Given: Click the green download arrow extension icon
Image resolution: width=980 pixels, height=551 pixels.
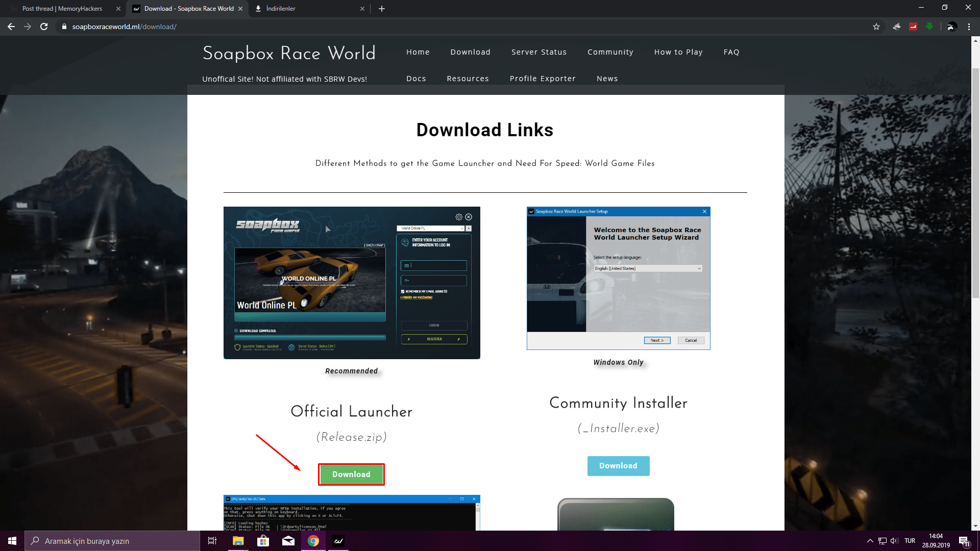Looking at the screenshot, I should click(929, 27).
